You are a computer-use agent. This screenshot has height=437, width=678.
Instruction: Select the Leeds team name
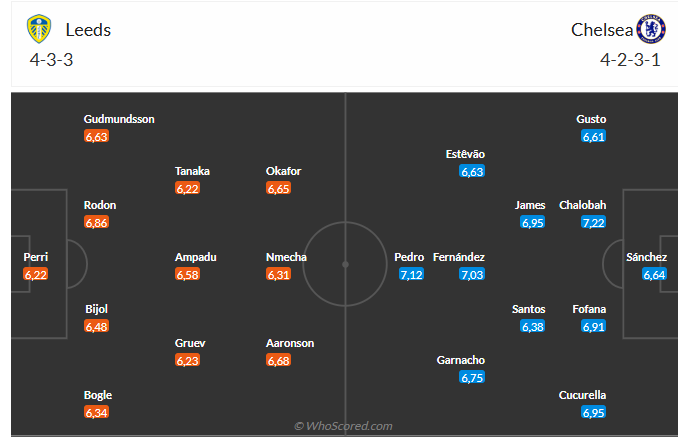pyautogui.click(x=88, y=30)
